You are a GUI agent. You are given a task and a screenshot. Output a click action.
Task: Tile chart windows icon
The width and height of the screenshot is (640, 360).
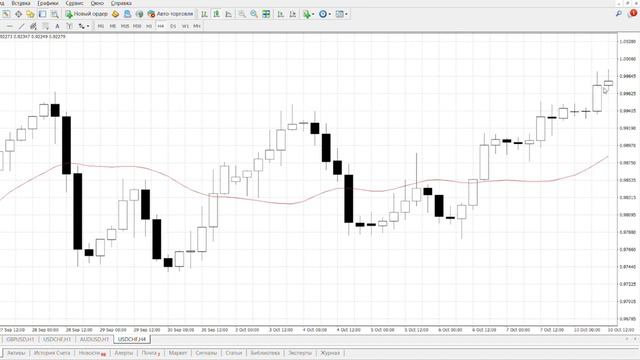point(266,14)
